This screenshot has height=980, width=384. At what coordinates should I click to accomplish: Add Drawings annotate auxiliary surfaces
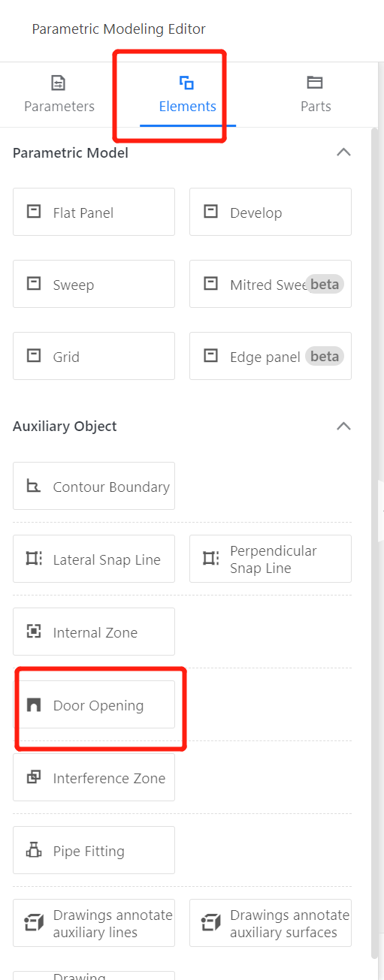click(271, 923)
